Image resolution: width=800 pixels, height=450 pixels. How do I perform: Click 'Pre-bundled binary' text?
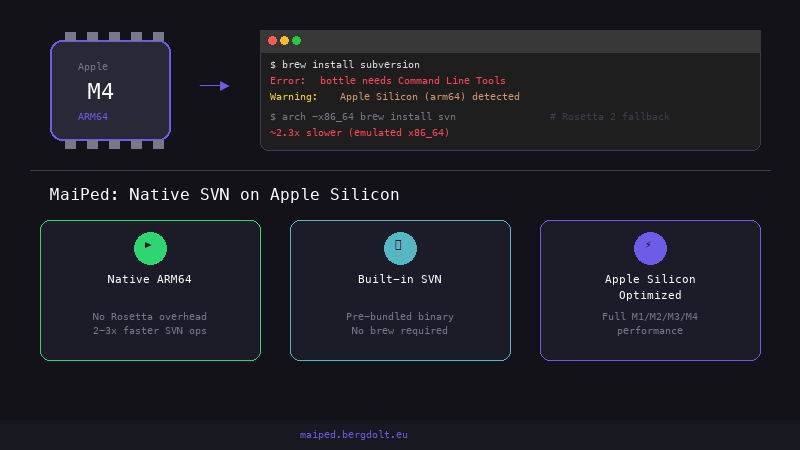(400, 316)
